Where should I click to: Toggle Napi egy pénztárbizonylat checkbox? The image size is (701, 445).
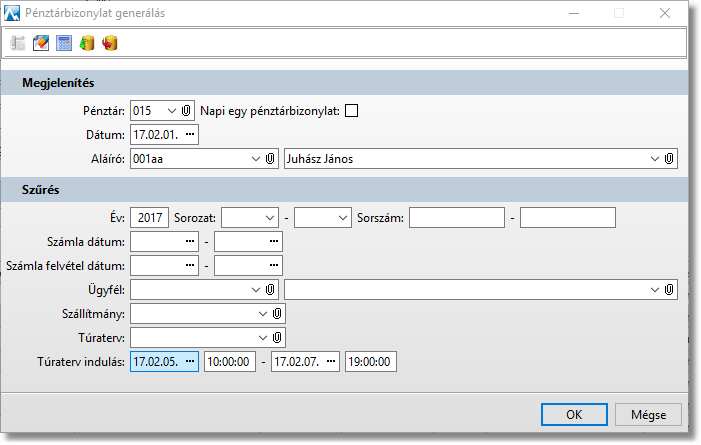(351, 110)
